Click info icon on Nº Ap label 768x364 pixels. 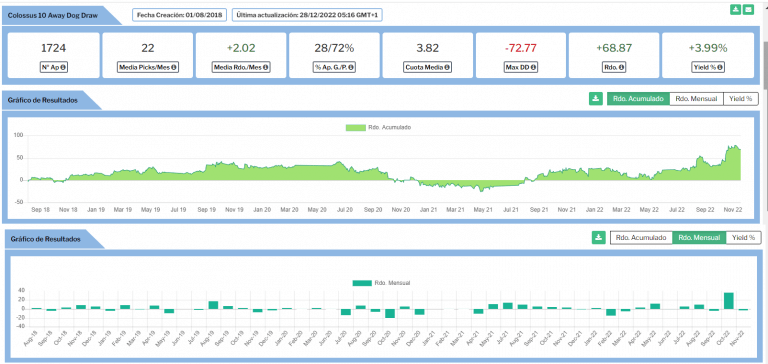(x=64, y=67)
